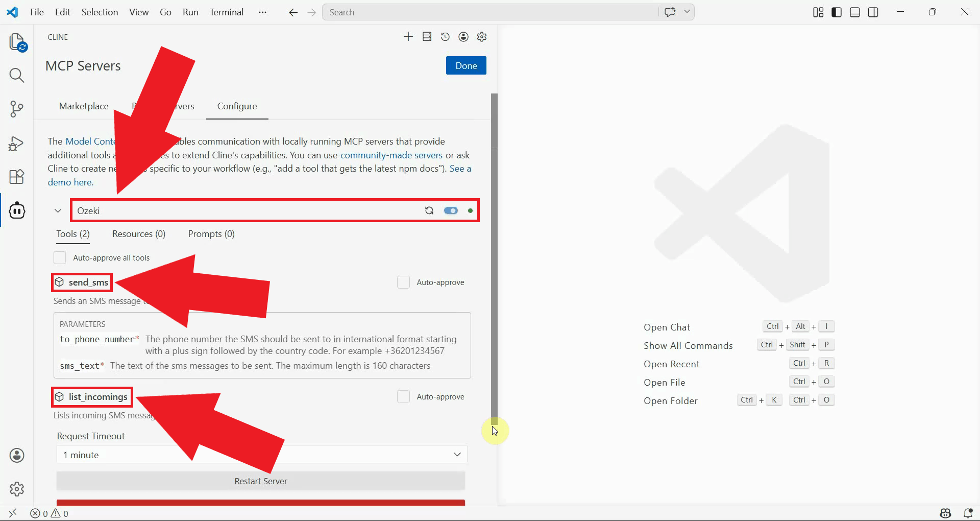Open the Edit menu

(x=63, y=12)
